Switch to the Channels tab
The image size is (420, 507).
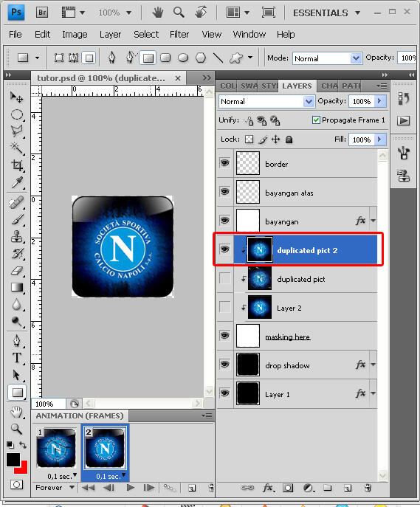tap(328, 86)
